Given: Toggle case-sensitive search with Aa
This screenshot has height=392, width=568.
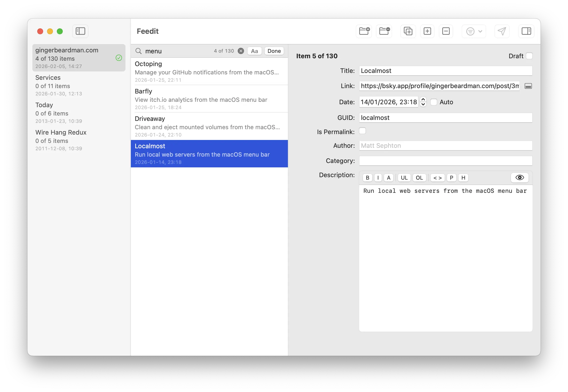Looking at the screenshot, I should [x=254, y=51].
